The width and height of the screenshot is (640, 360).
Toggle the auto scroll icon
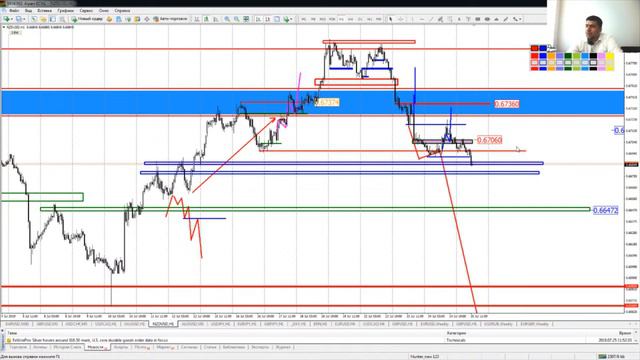click(258, 19)
